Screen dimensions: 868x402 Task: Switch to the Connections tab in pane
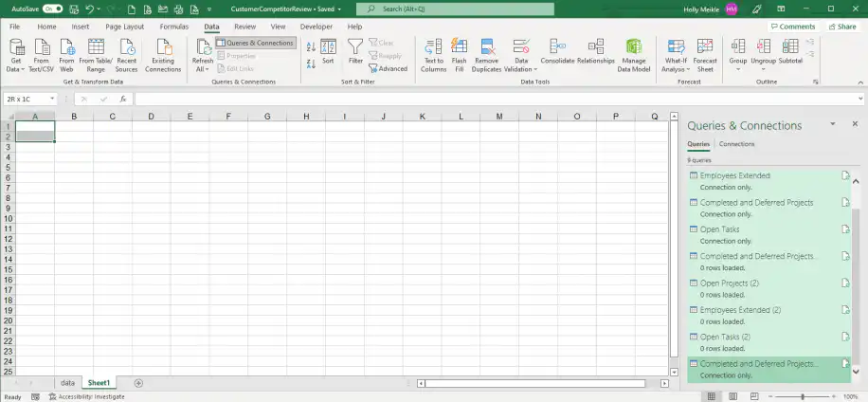tap(736, 144)
